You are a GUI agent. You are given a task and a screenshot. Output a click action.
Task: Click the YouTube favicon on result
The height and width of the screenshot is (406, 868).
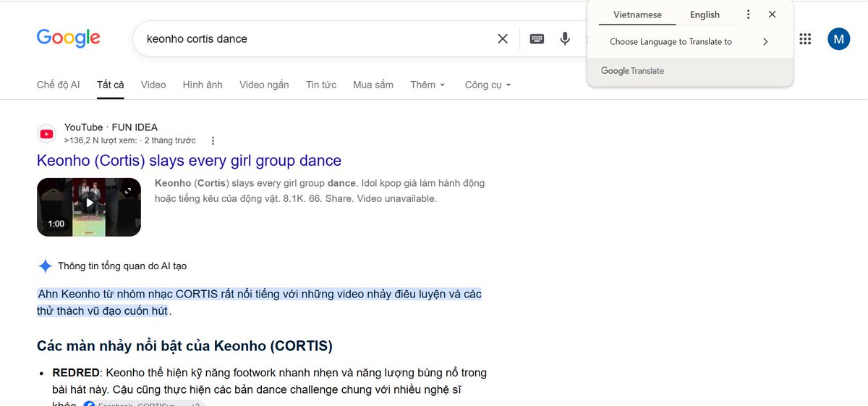click(47, 134)
